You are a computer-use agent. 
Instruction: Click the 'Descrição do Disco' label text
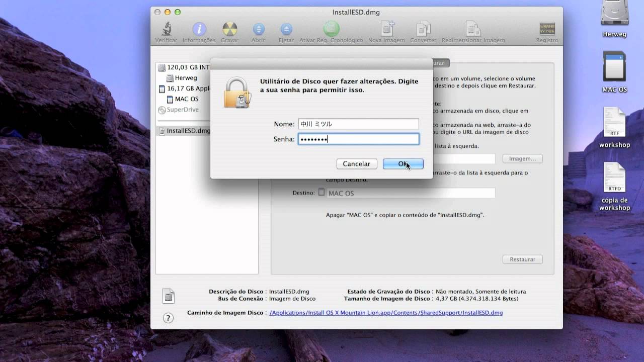click(236, 292)
